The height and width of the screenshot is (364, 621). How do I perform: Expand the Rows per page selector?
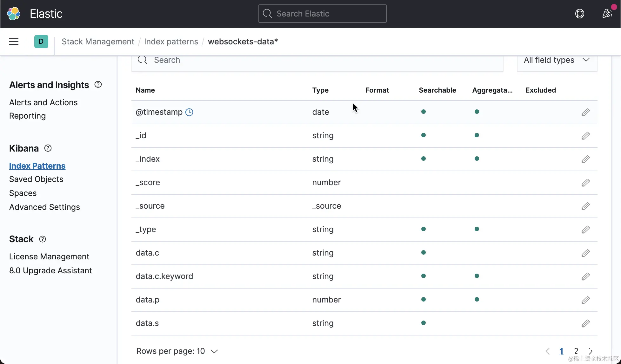click(177, 351)
